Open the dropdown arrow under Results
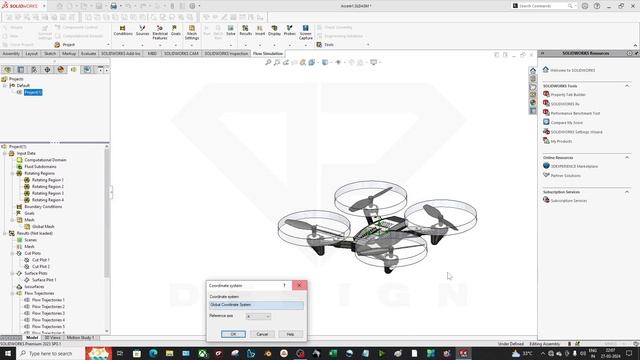This screenshot has height=360, width=640. (x=245, y=45)
